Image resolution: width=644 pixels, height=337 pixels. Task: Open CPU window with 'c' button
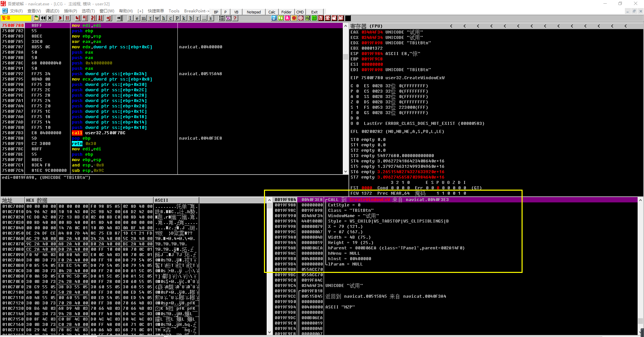point(170,18)
